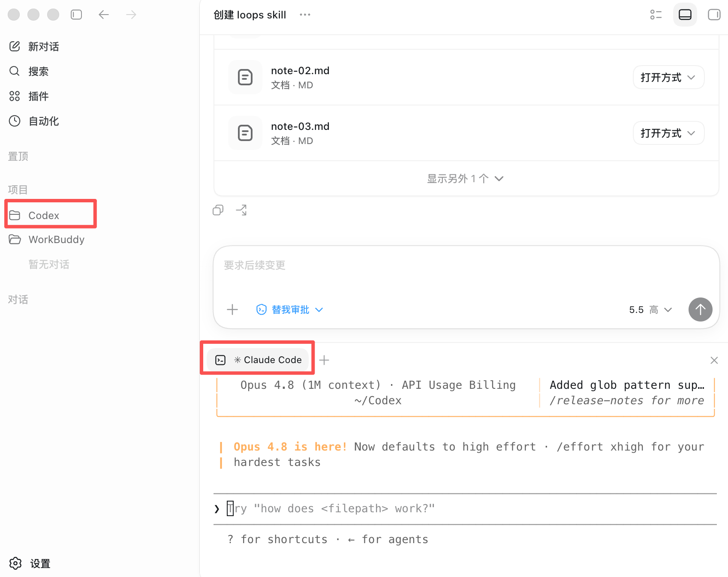The width and height of the screenshot is (728, 577).
Task: Open the 5.5 高 model selector
Action: pos(650,310)
